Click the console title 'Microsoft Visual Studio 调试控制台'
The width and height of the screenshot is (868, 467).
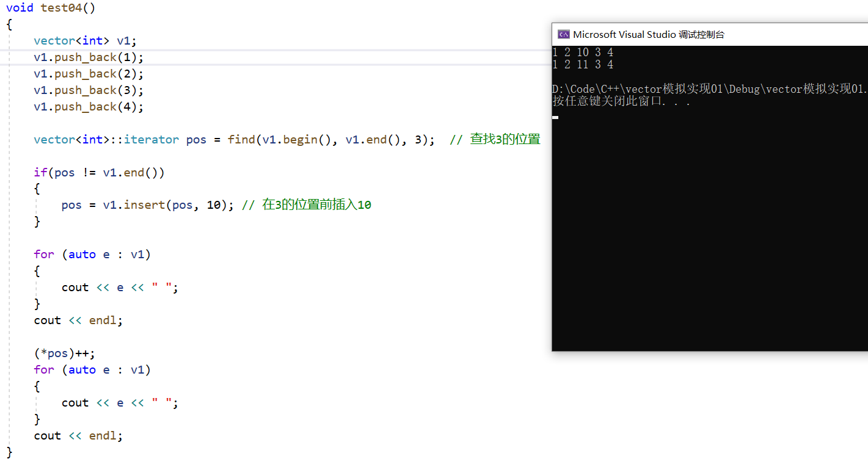pos(649,35)
